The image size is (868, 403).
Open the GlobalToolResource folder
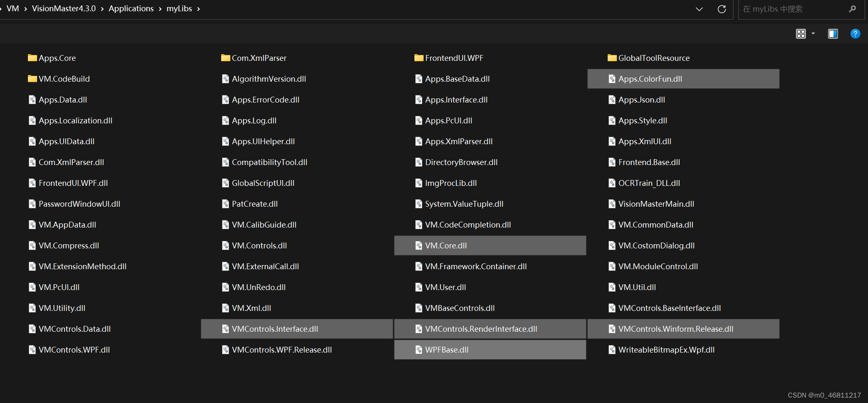(x=653, y=58)
